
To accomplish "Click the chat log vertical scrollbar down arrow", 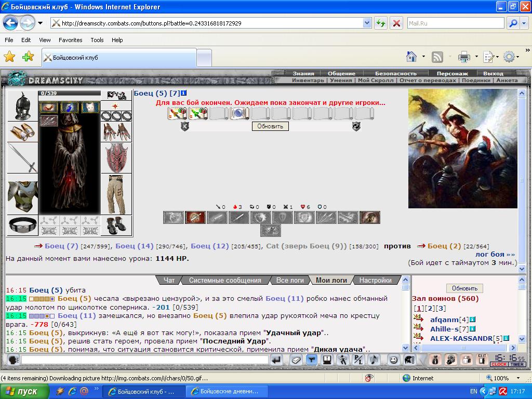I will [x=405, y=348].
